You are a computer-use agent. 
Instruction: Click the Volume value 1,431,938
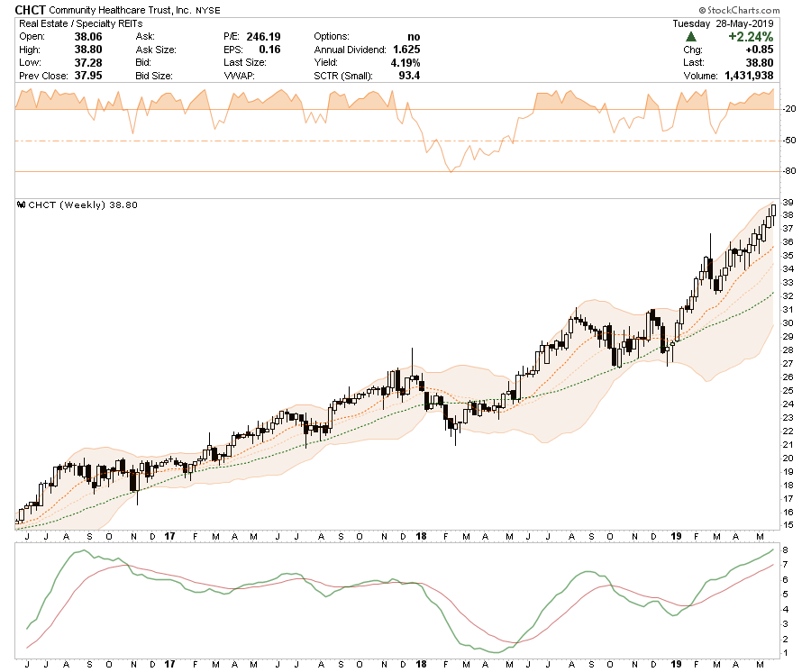pyautogui.click(x=749, y=76)
